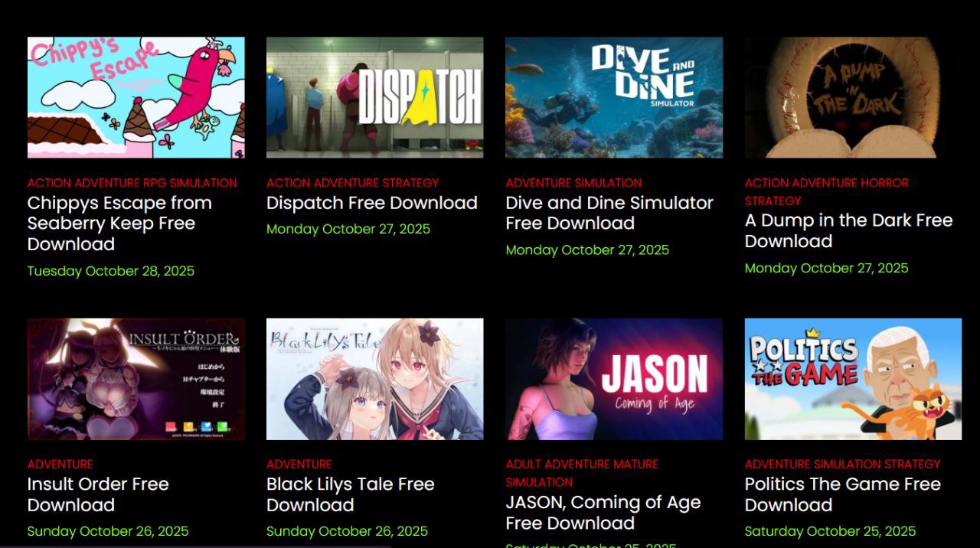Open the Politics The Game thumbnail
The width and height of the screenshot is (980, 548).
pos(853,379)
